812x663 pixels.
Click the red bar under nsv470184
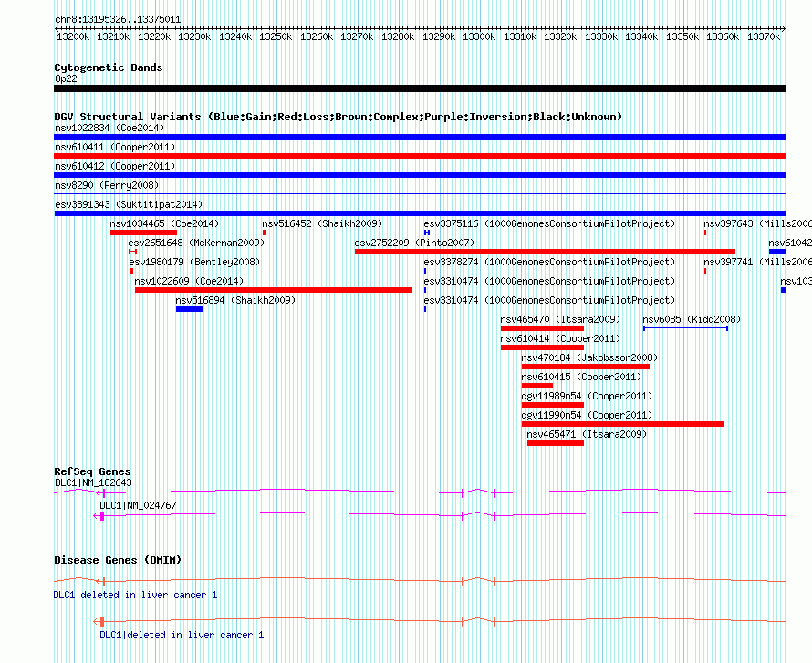click(x=586, y=367)
